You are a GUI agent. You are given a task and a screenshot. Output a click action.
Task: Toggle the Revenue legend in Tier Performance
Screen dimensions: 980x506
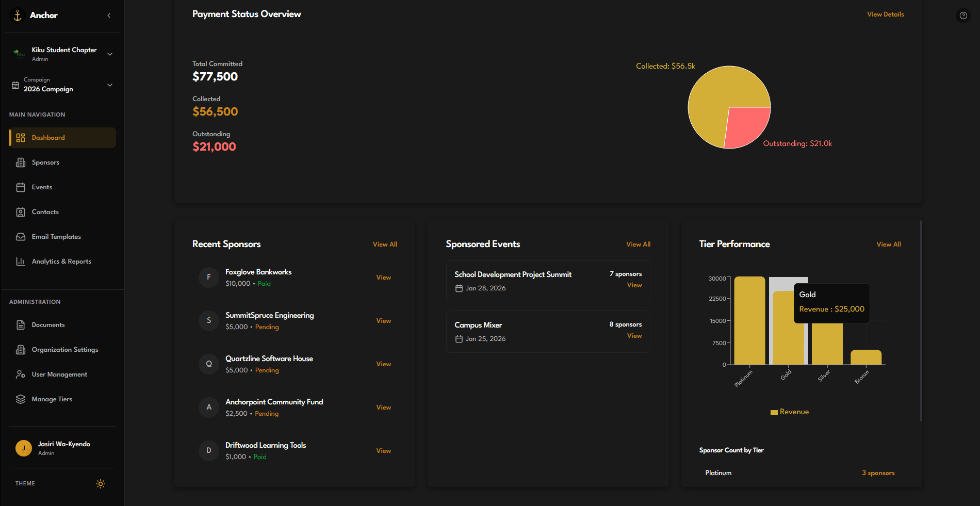coord(790,412)
